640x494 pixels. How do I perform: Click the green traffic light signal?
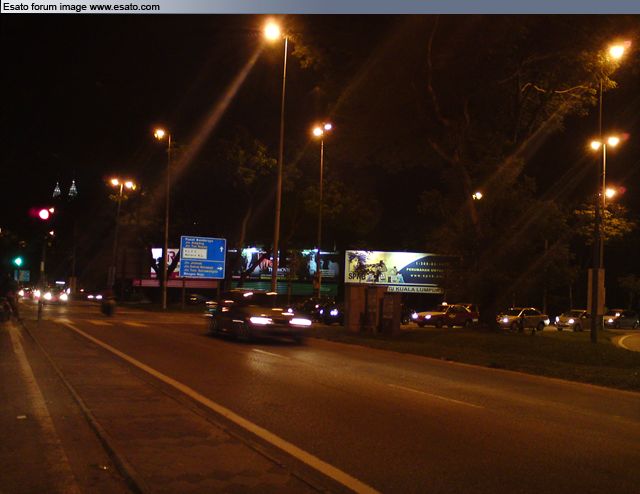coord(18,261)
